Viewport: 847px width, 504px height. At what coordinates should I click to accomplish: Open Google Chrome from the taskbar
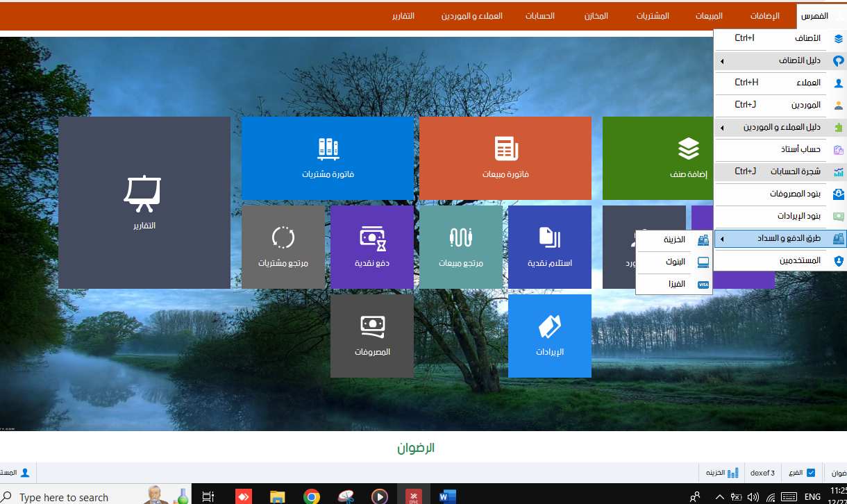pos(312,496)
